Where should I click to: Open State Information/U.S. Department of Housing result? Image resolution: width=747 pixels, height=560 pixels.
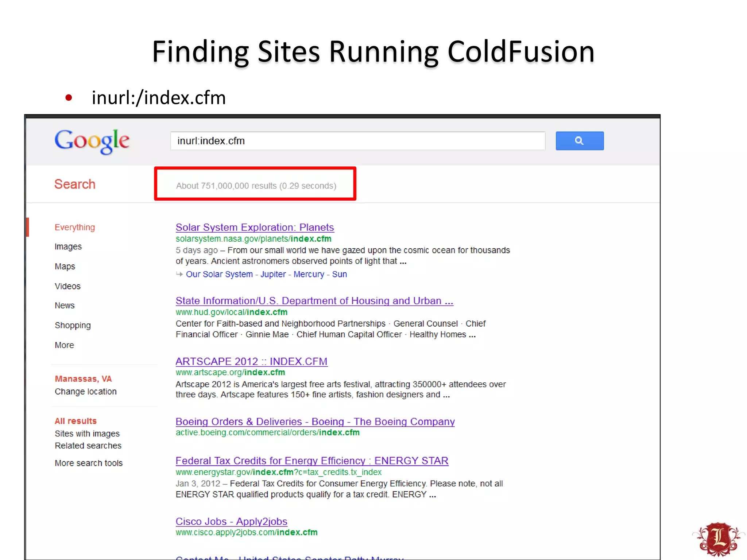314,301
